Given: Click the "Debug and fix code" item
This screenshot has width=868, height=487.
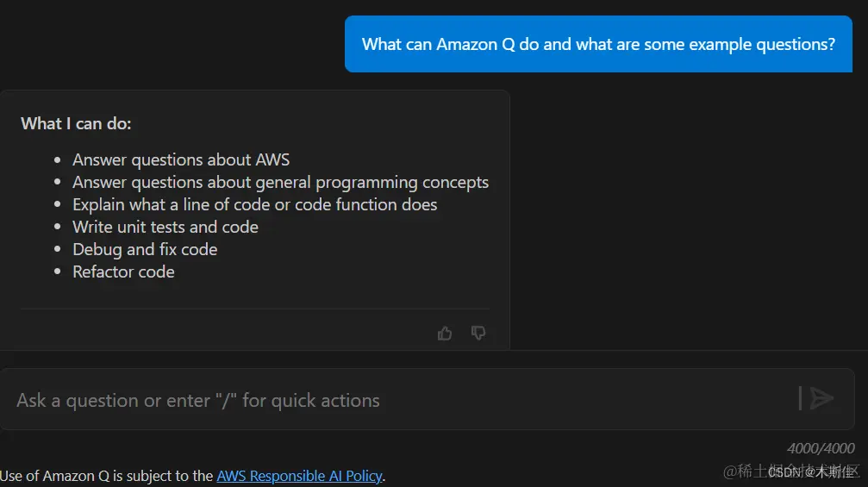Looking at the screenshot, I should [x=145, y=249].
